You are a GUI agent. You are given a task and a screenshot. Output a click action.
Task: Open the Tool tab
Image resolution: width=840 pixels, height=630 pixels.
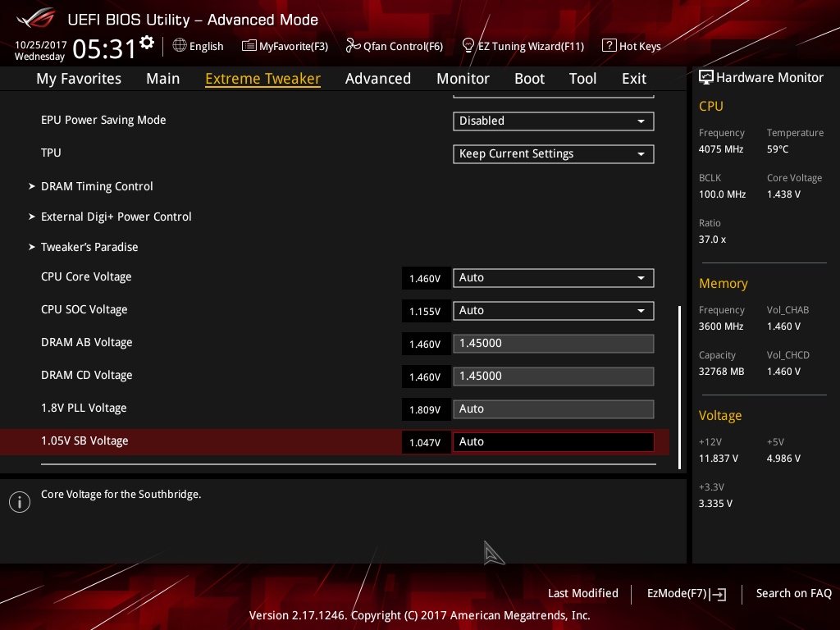click(583, 79)
